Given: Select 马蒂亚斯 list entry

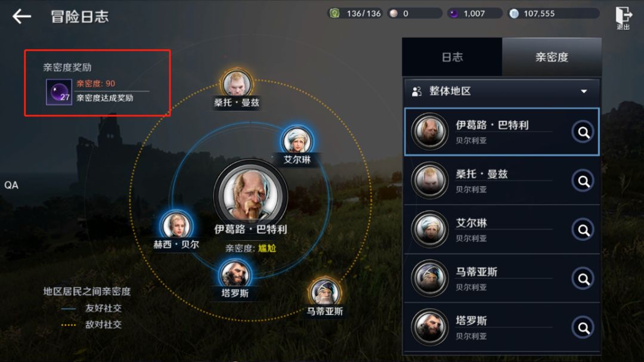Looking at the screenshot, I should click(x=501, y=279).
